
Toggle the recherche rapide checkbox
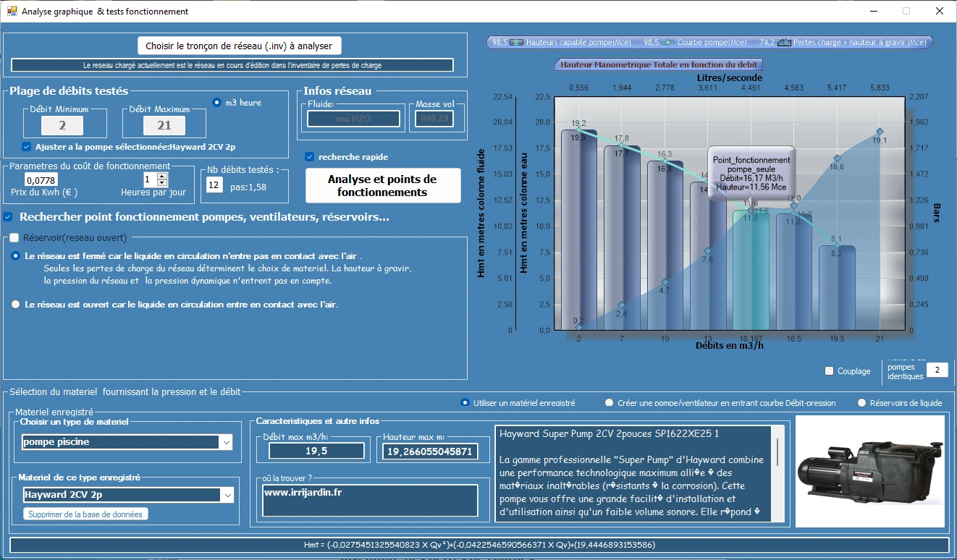pos(310,156)
